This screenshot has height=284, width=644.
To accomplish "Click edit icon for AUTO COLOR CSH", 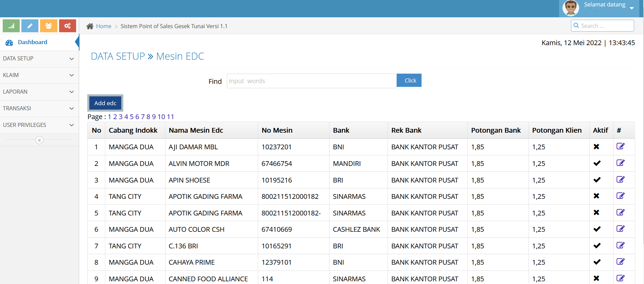I will [x=620, y=229].
